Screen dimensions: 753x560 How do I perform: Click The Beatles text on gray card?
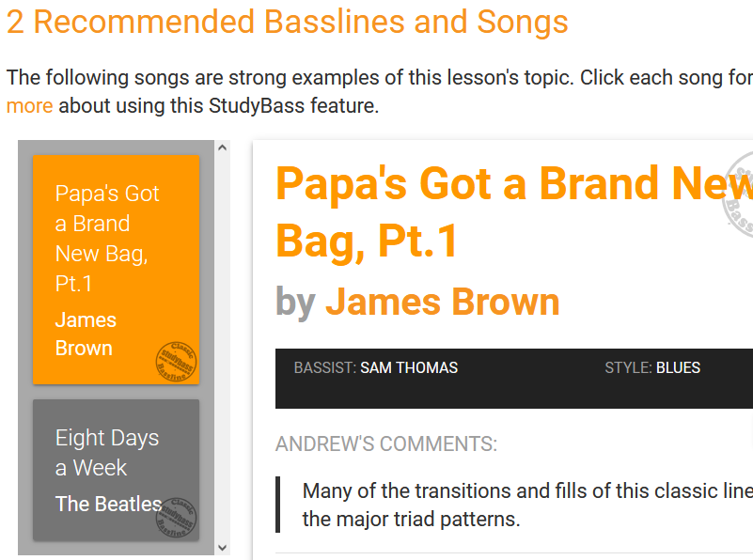tap(108, 504)
